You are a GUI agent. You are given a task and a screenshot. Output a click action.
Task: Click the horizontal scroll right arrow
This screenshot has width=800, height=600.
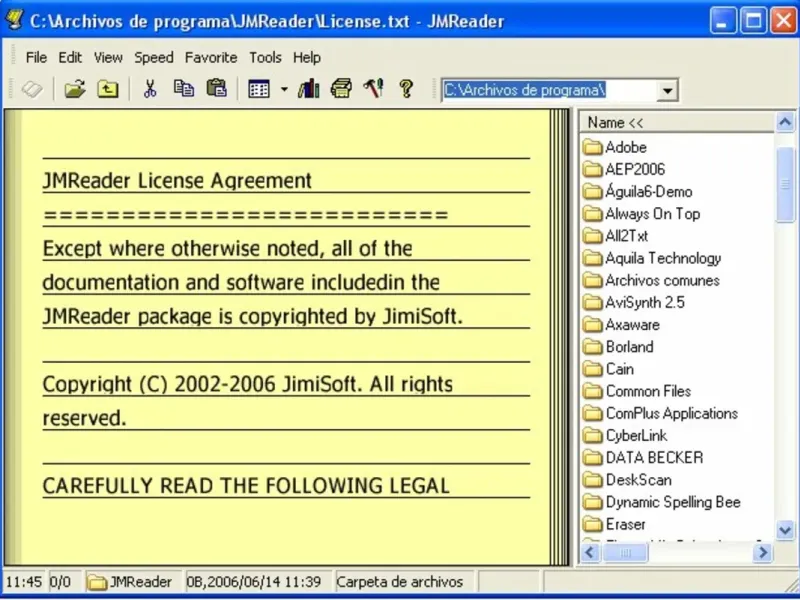click(x=763, y=552)
